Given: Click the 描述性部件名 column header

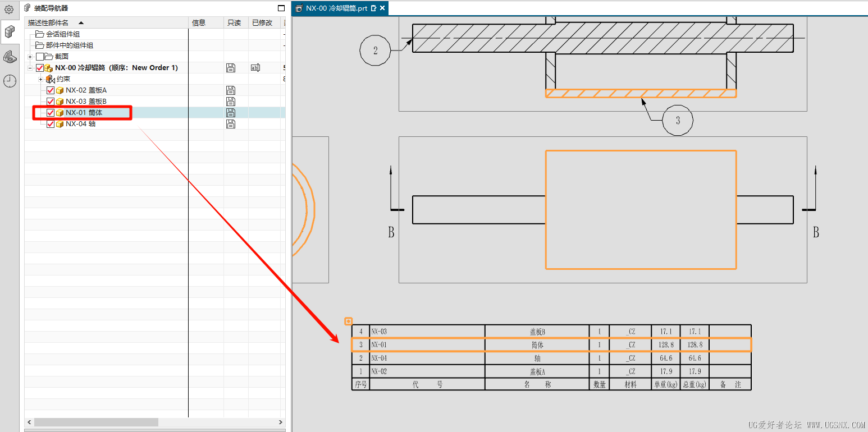Looking at the screenshot, I should coord(107,23).
